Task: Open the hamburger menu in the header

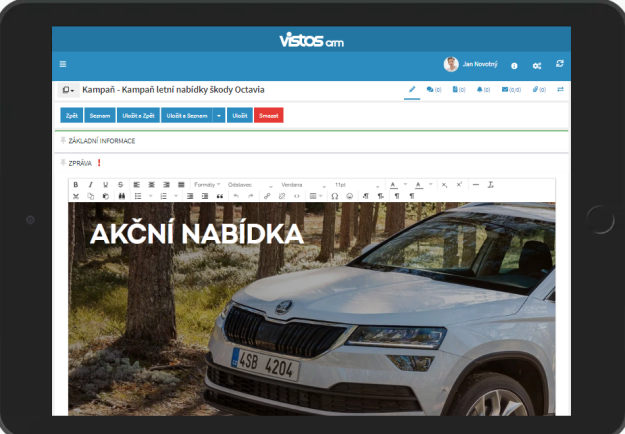Action: (63, 64)
